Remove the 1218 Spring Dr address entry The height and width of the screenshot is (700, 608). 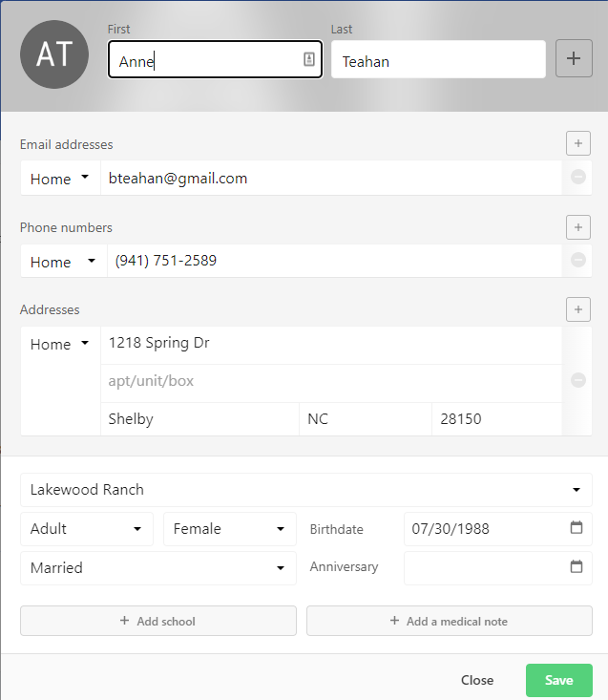(x=577, y=381)
